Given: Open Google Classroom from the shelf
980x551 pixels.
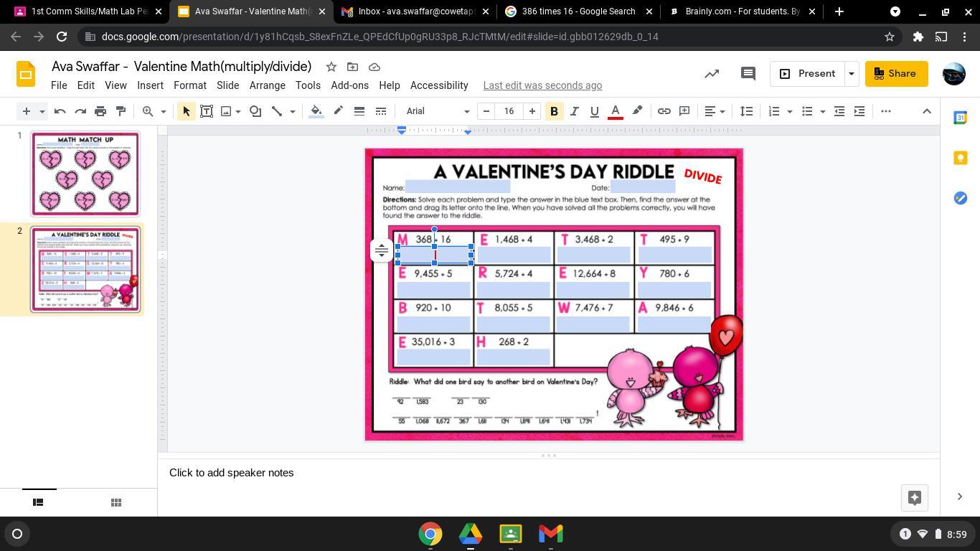Looking at the screenshot, I should click(511, 534).
